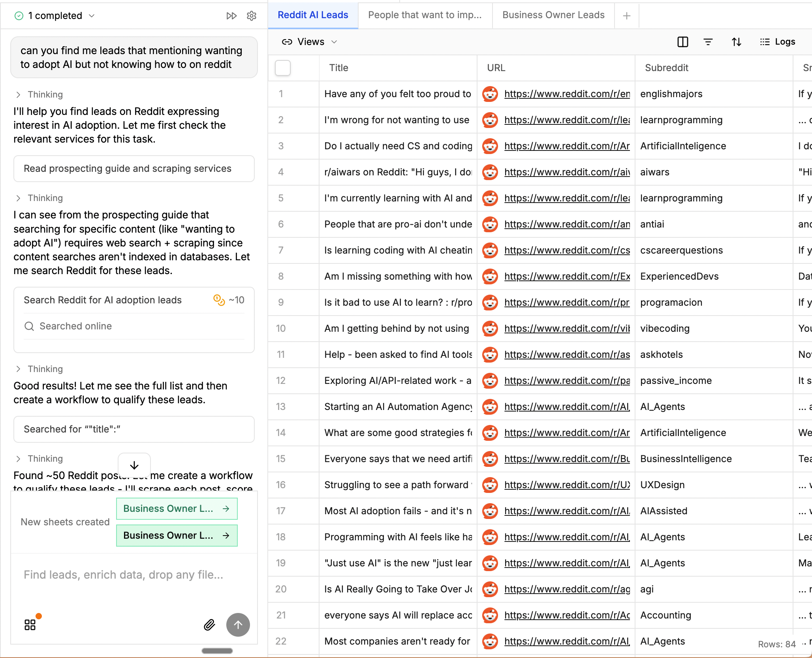This screenshot has width=812, height=658.
Task: Click the attach file paperclip icon
Action: point(209,624)
